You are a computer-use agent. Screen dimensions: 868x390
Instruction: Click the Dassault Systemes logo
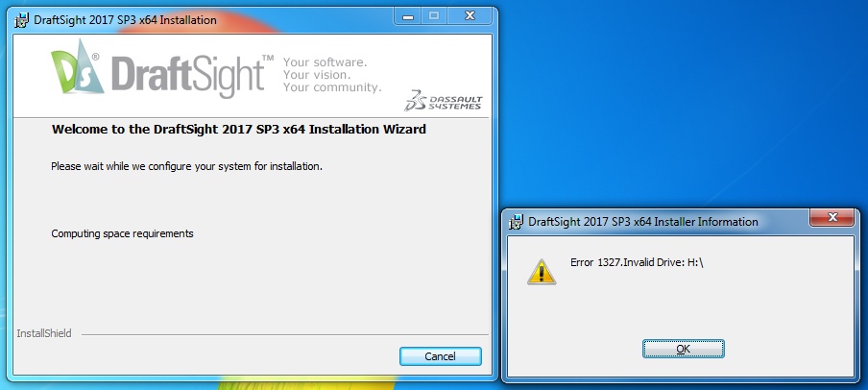pos(443,100)
